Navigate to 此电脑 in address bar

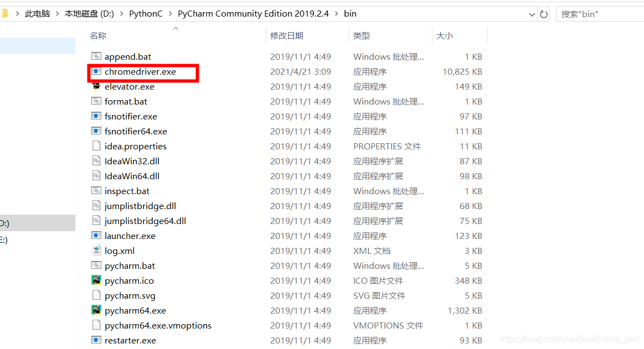[x=37, y=14]
